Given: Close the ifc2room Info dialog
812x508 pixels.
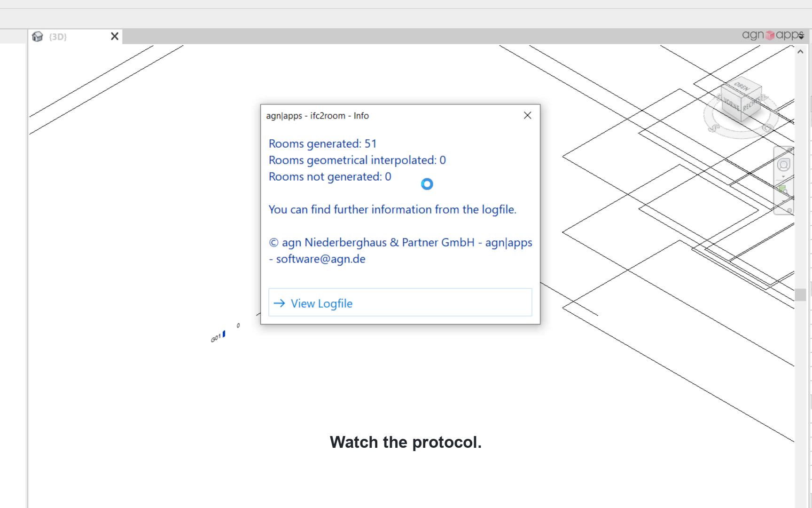Looking at the screenshot, I should (x=527, y=115).
